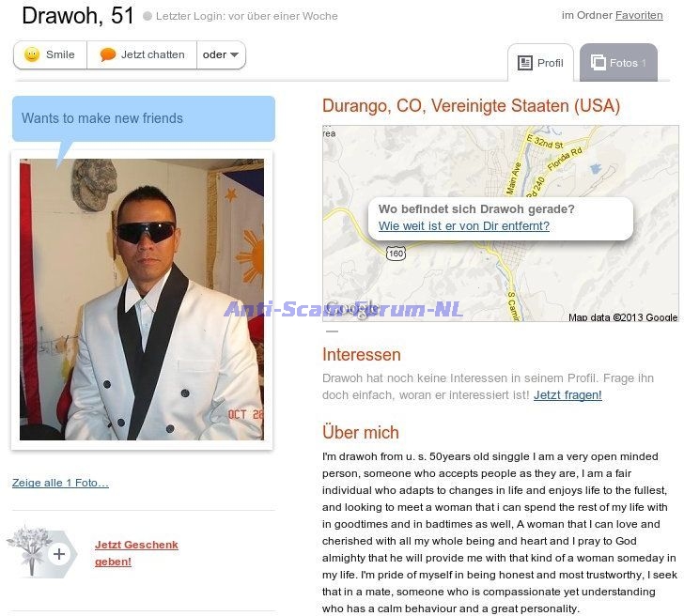Image resolution: width=684 pixels, height=616 pixels.
Task: Start chat with 'Jetzt chatten' button
Action: tap(142, 54)
